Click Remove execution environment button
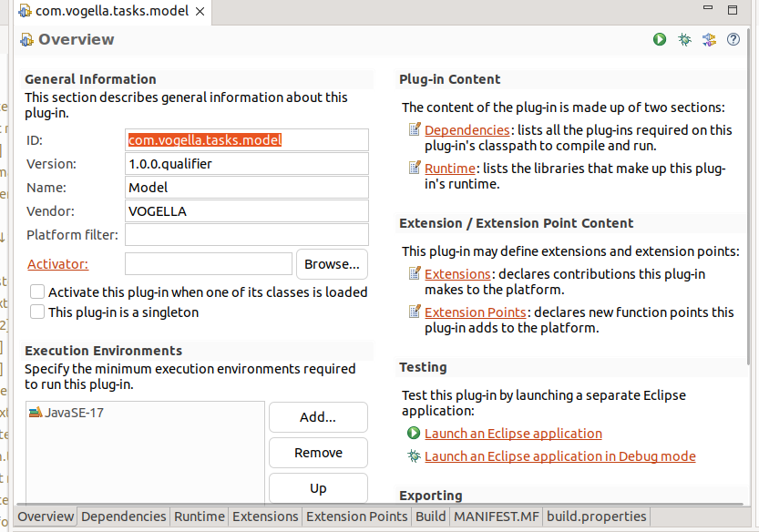This screenshot has height=532, width=759. pos(318,453)
